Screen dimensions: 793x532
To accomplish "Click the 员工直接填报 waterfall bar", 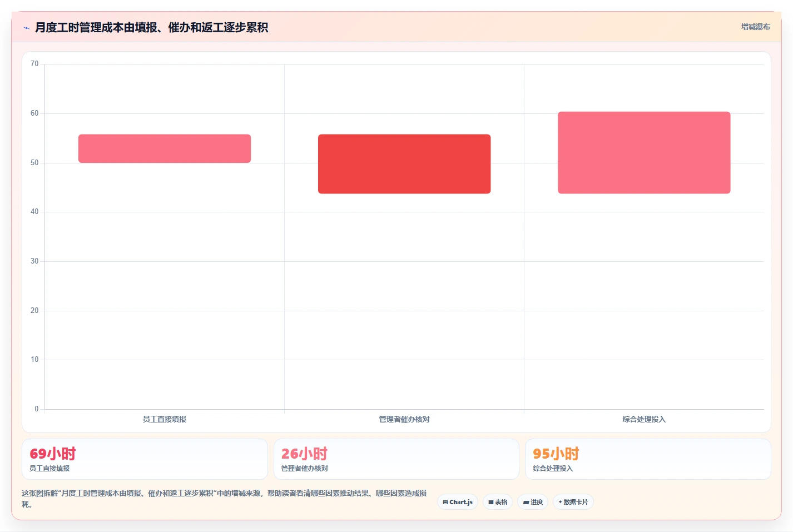I will pyautogui.click(x=165, y=148).
